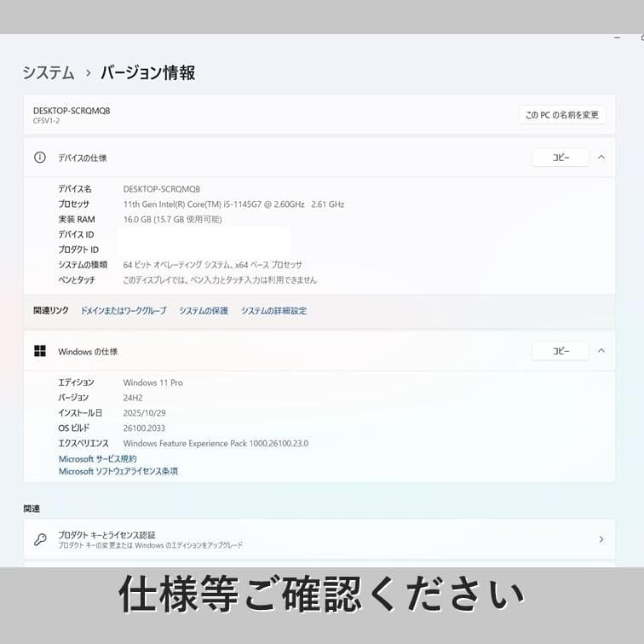Click the OS build value 26100.2033

coord(144,428)
